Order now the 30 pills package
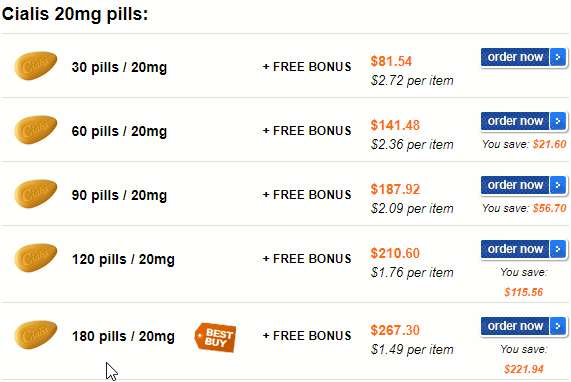This screenshot has height=382, width=571. (523, 57)
